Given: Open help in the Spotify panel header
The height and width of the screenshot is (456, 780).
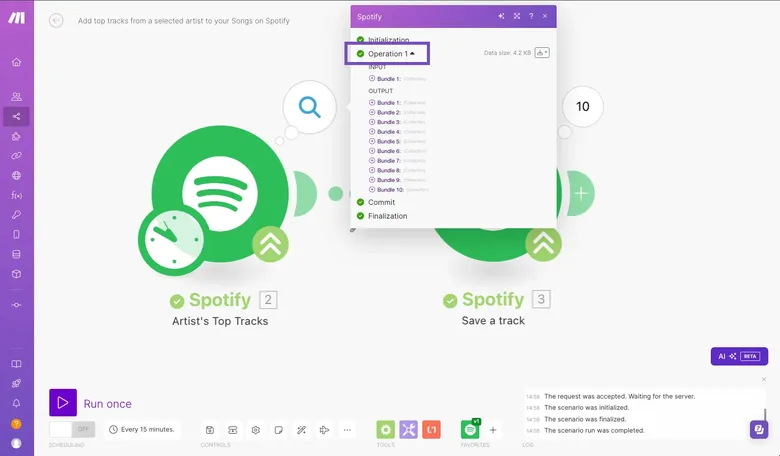Looking at the screenshot, I should coord(531,16).
